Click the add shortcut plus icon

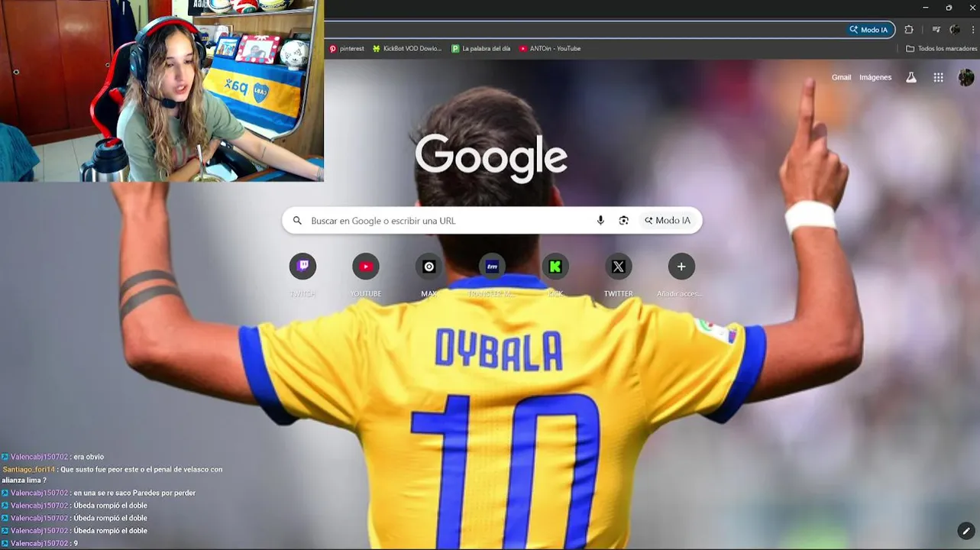pyautogui.click(x=681, y=267)
